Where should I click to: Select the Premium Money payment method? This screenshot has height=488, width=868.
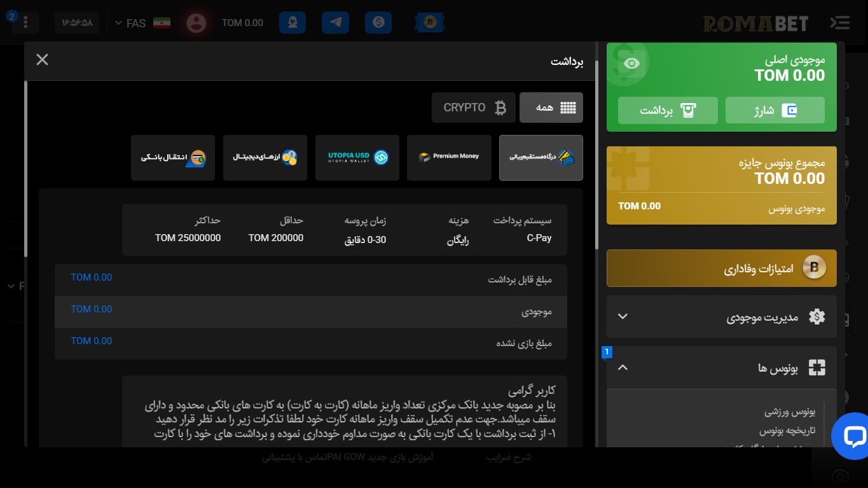pyautogui.click(x=449, y=157)
